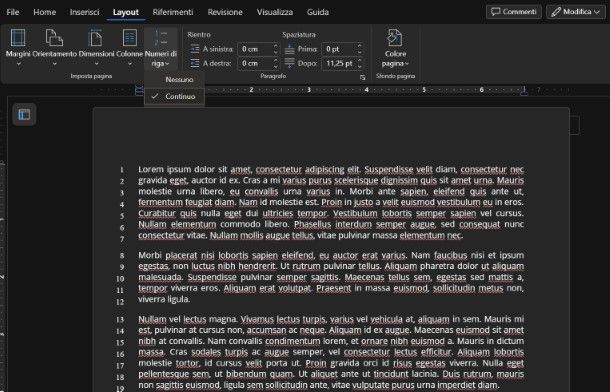Click the pencil icon in Modifica
610x392 pixels.
coord(556,12)
